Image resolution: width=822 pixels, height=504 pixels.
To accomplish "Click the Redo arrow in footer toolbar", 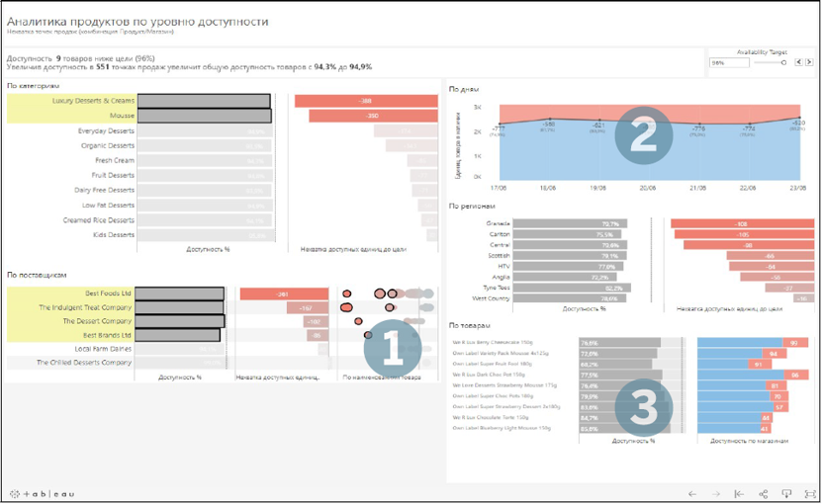I will click(x=716, y=493).
